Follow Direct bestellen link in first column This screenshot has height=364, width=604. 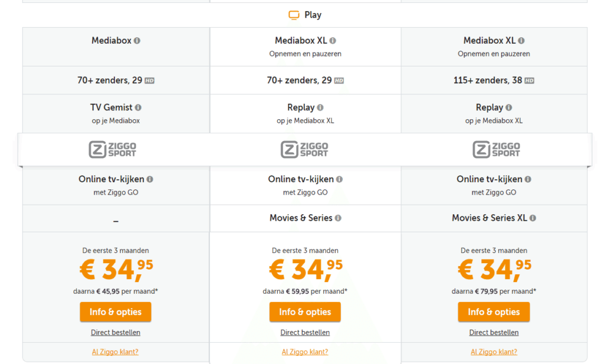[116, 333]
